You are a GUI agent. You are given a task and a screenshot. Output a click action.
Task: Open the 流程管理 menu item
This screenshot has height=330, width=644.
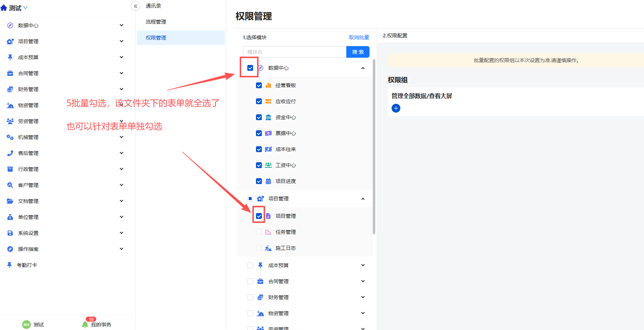click(156, 22)
